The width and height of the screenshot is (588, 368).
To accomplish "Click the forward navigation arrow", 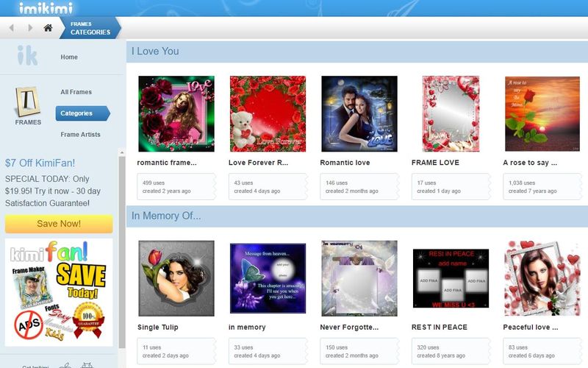I will [x=30, y=28].
